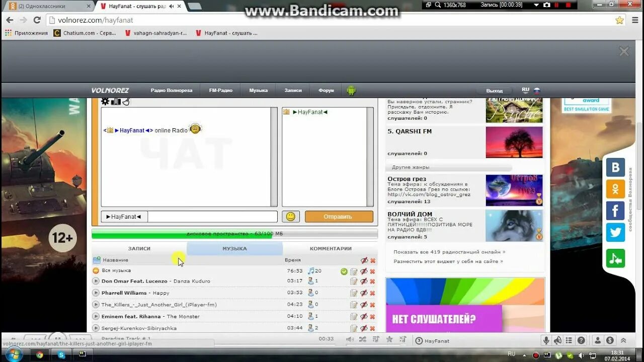Delete the Eminem The Monster track
This screenshot has height=362, width=644.
pyautogui.click(x=373, y=317)
